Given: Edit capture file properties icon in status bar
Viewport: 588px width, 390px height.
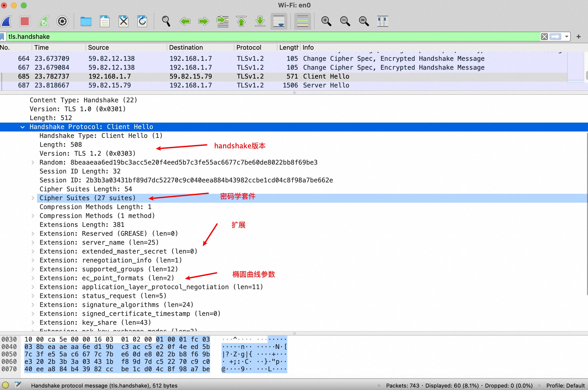Looking at the screenshot, I should [18, 386].
